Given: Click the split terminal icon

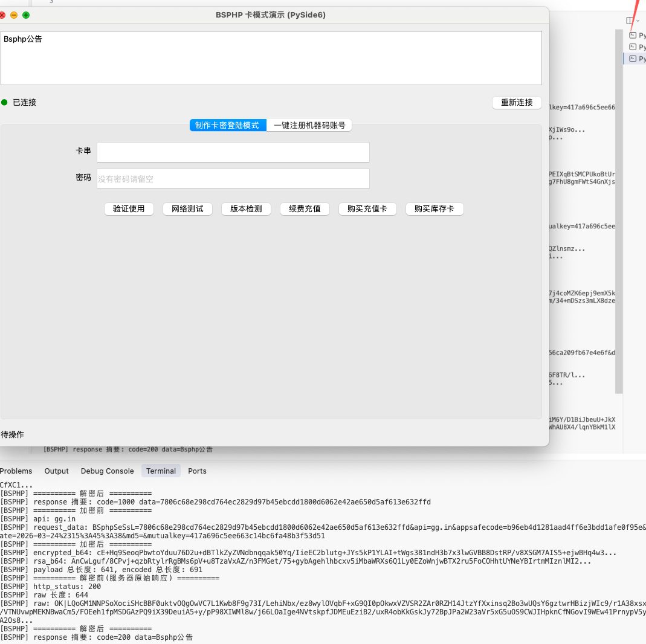Looking at the screenshot, I should pyautogui.click(x=630, y=21).
